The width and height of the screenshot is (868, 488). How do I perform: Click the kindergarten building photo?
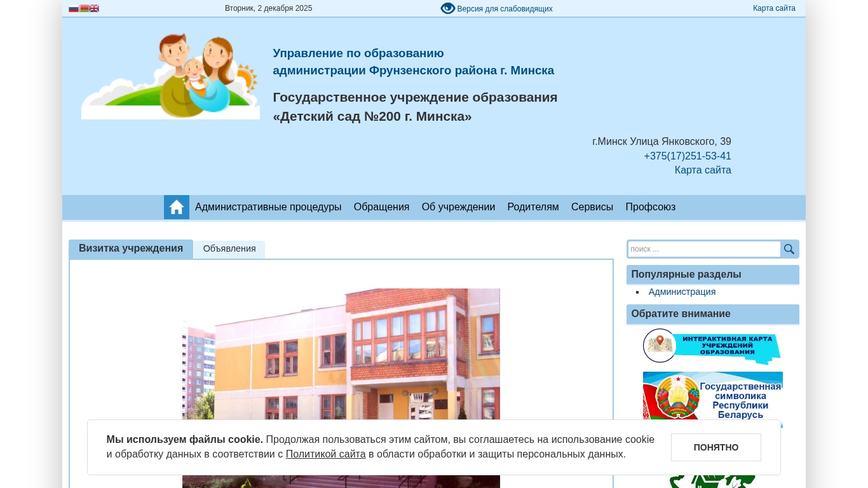point(341,388)
